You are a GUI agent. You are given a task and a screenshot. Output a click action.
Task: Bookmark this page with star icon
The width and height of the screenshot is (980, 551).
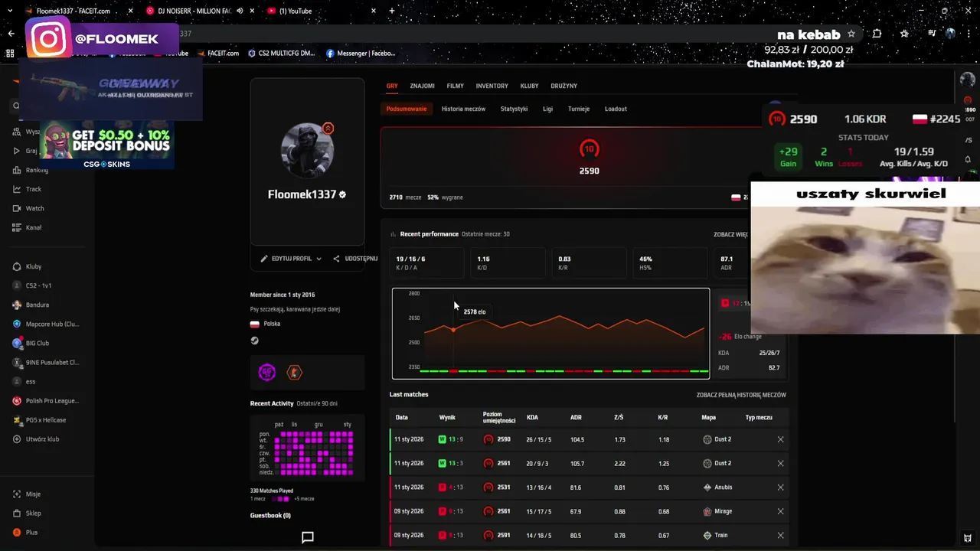pos(851,34)
